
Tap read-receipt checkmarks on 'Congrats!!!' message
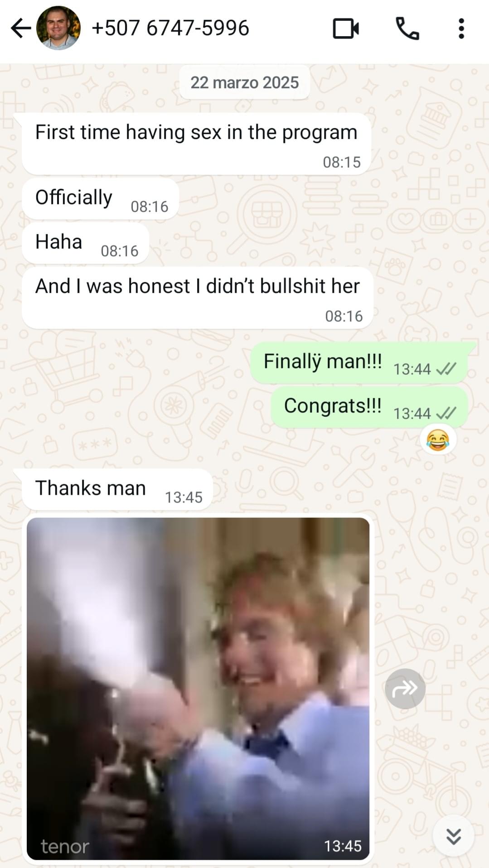tap(446, 413)
